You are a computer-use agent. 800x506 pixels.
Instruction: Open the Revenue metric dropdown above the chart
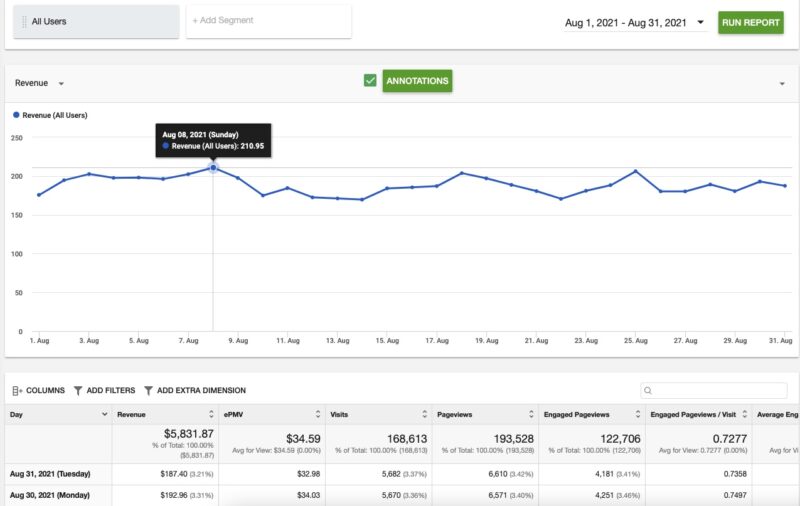click(x=61, y=83)
